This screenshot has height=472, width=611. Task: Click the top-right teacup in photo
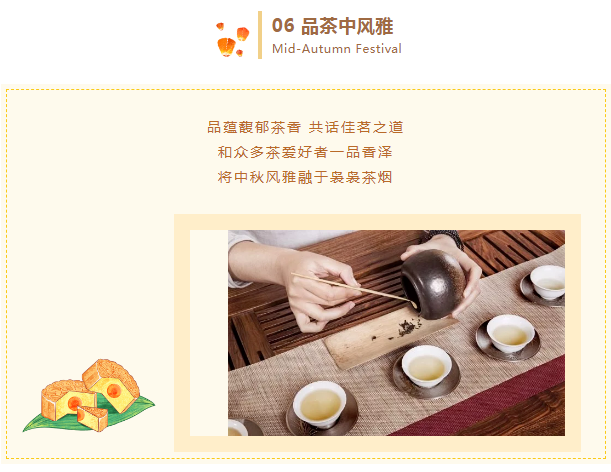pos(545,285)
